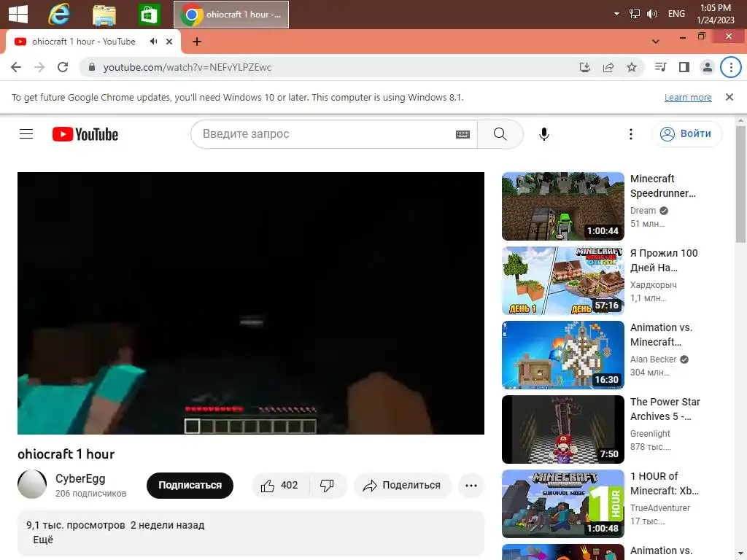Click the Подписаться subscribe button
The image size is (747, 560).
[190, 485]
